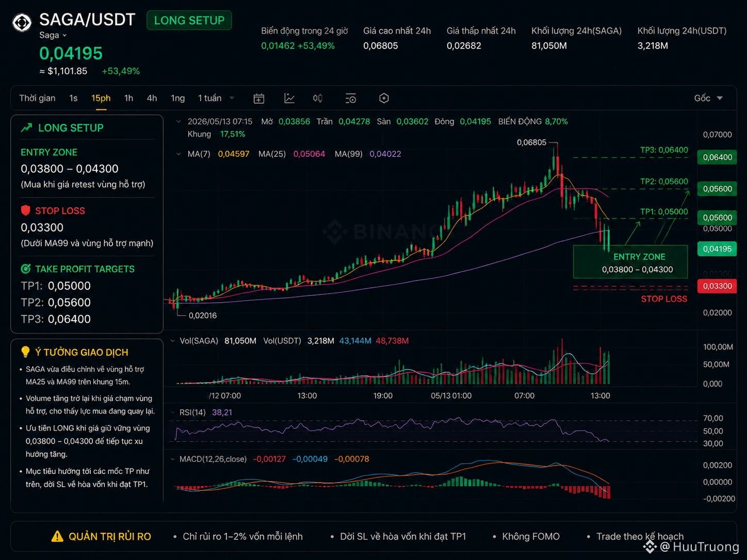The height and width of the screenshot is (560, 747).
Task: Switch to the 1h timeframe
Action: point(128,98)
